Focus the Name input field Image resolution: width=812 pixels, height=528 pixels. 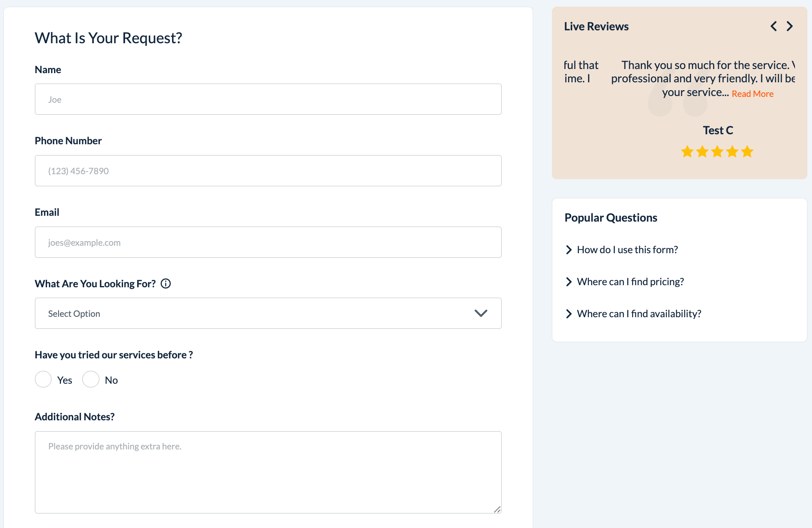point(268,99)
